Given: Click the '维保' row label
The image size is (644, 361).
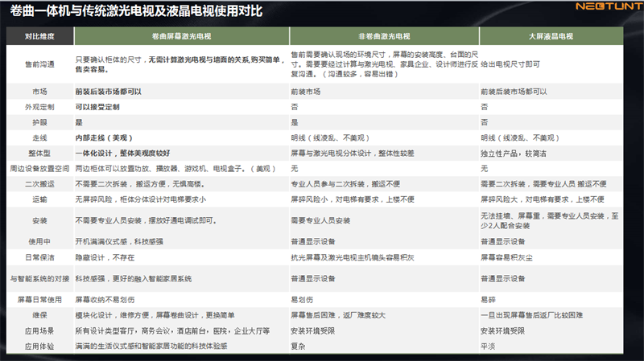Looking at the screenshot, I should coord(39,315).
